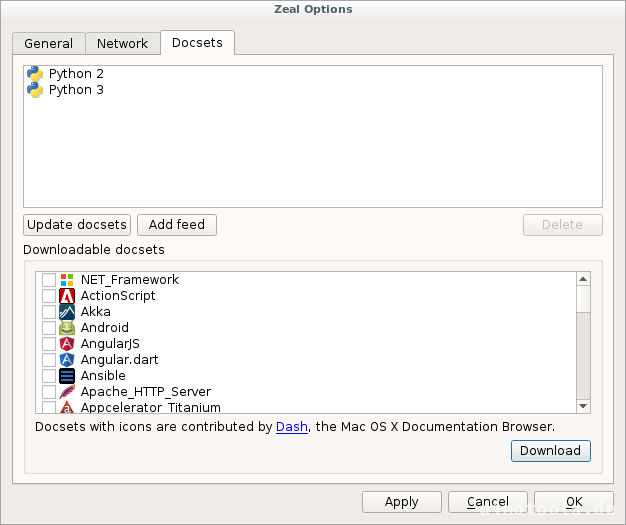The image size is (626, 525).
Task: Click the docset list scroll up arrow
Action: pos(583,279)
